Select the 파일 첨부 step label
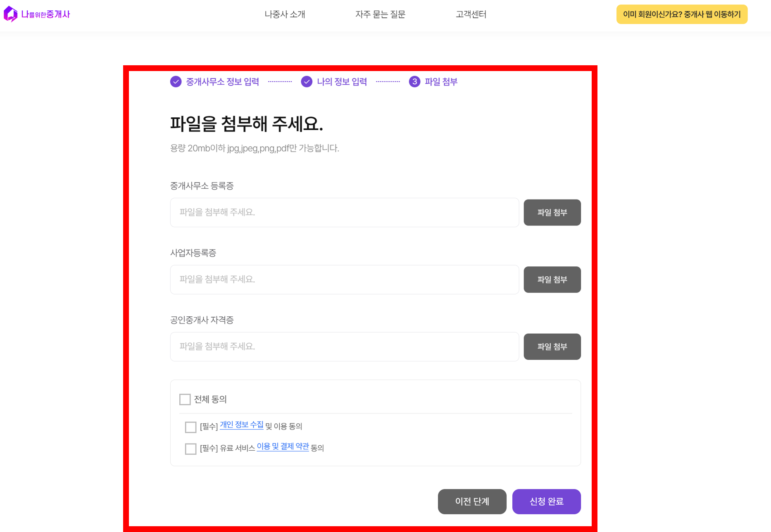The image size is (771, 532). click(x=441, y=82)
